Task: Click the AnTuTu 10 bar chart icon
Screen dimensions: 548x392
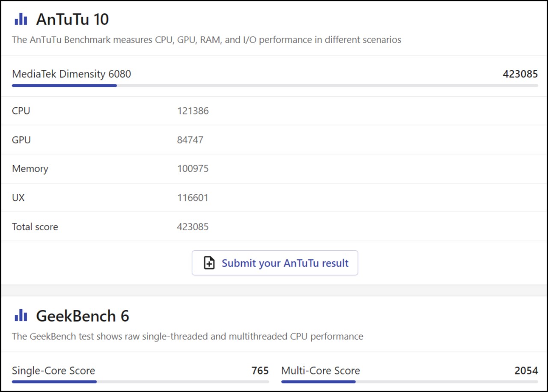Action: (21, 19)
